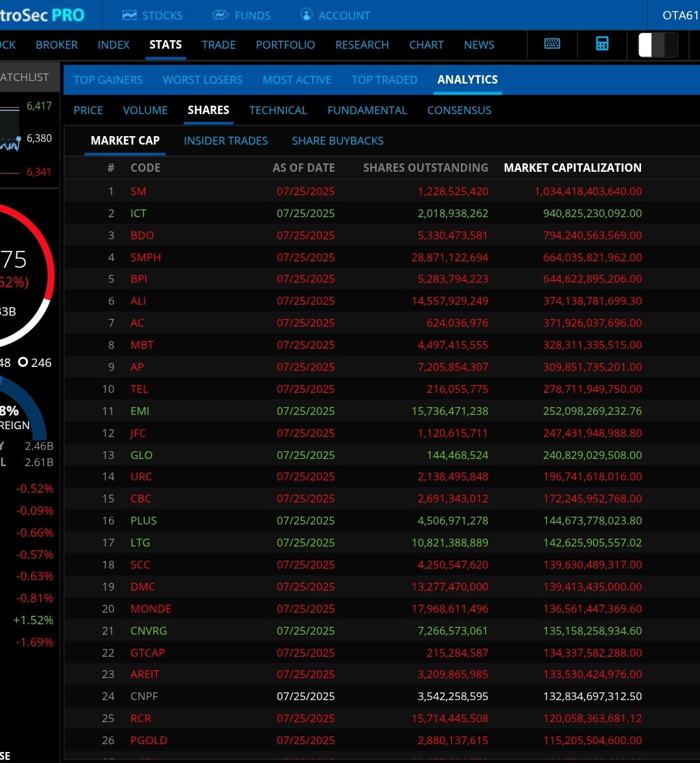Sort by AS OF DATE column header

tap(303, 168)
